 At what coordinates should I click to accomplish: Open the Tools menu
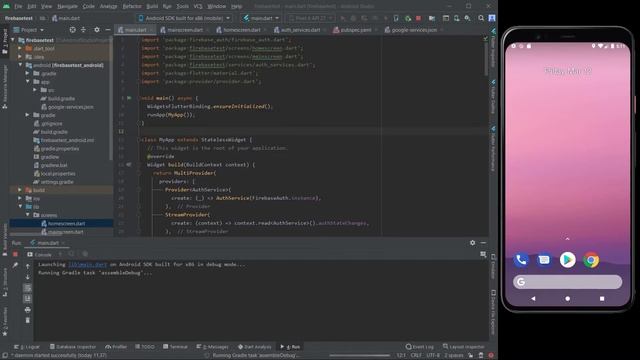pyautogui.click(x=182, y=7)
